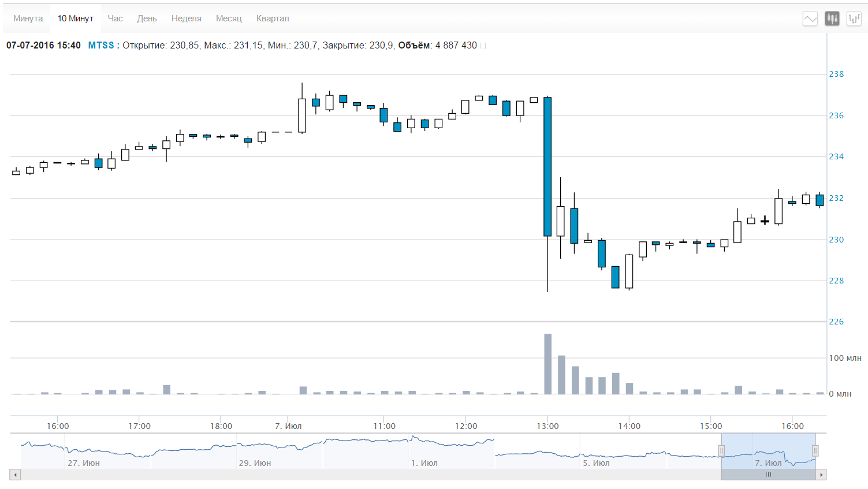The width and height of the screenshot is (868, 489).
Task: Click 1. Июл in the navigator
Action: tap(424, 464)
